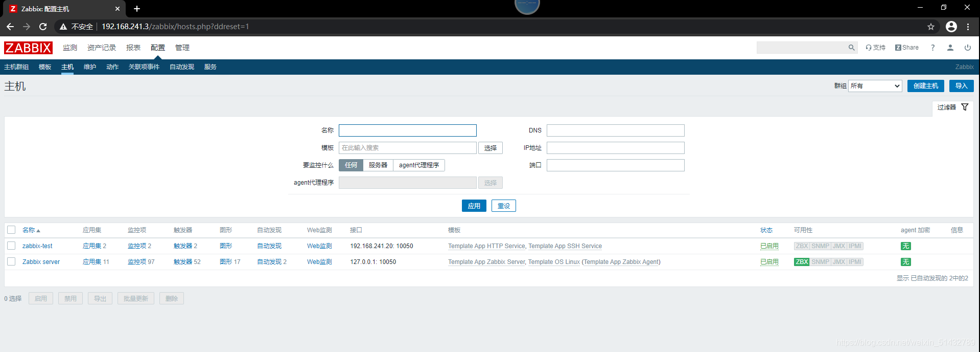Open the Chrome three-dot menu

[x=968, y=27]
